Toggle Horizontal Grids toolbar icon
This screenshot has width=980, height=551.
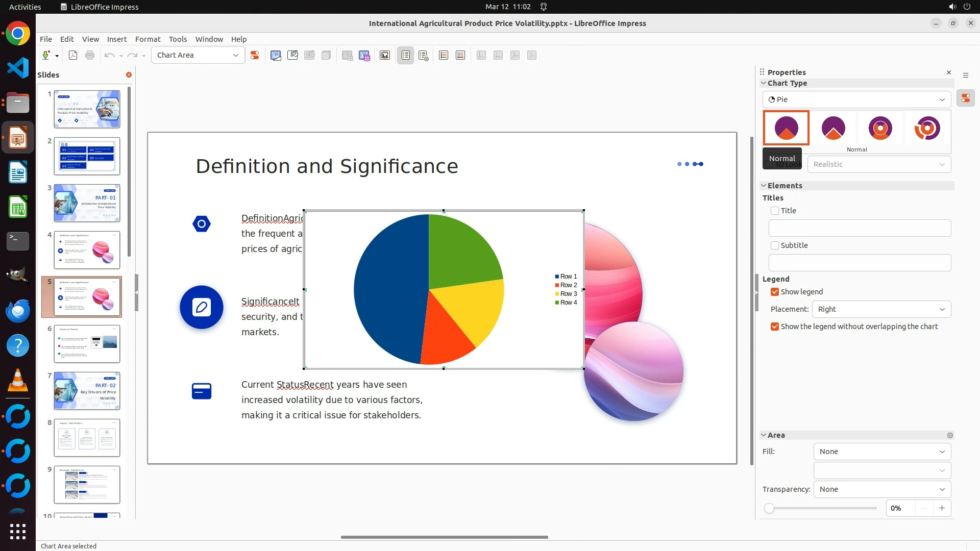[x=444, y=56]
